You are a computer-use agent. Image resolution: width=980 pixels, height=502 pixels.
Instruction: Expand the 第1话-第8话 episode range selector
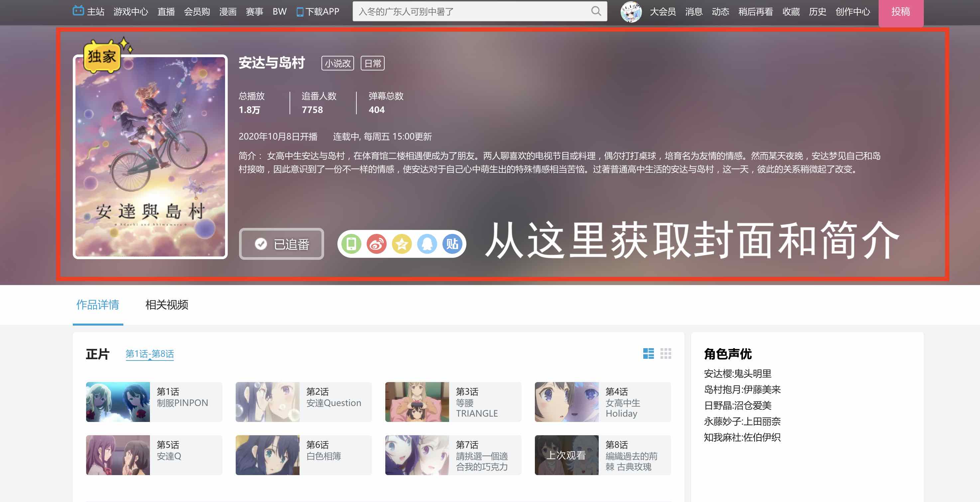point(150,354)
